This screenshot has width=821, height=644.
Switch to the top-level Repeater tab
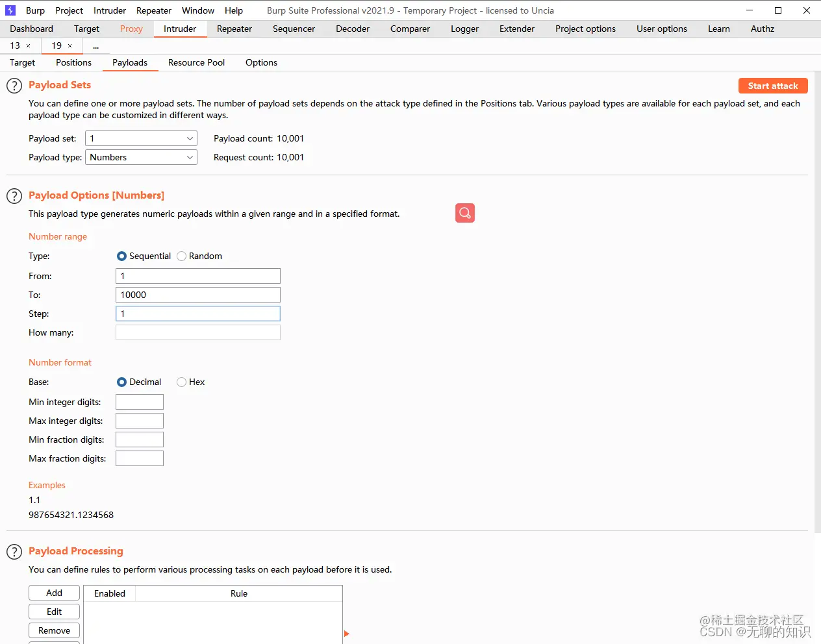(234, 29)
